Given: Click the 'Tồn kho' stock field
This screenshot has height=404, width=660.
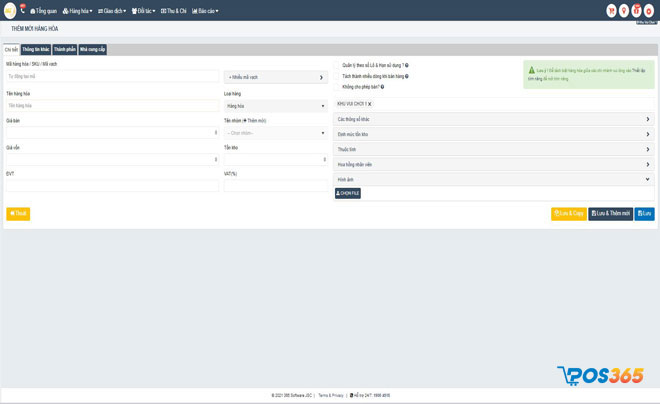Looking at the screenshot, I should (x=276, y=159).
